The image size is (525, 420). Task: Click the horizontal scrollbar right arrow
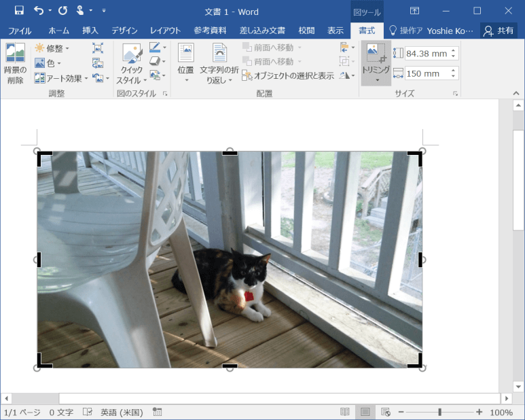[507, 398]
